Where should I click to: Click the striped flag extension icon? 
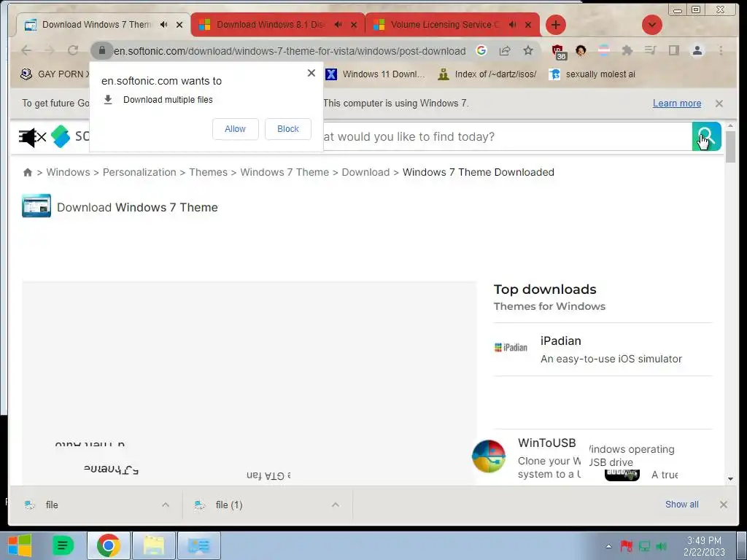click(x=603, y=50)
